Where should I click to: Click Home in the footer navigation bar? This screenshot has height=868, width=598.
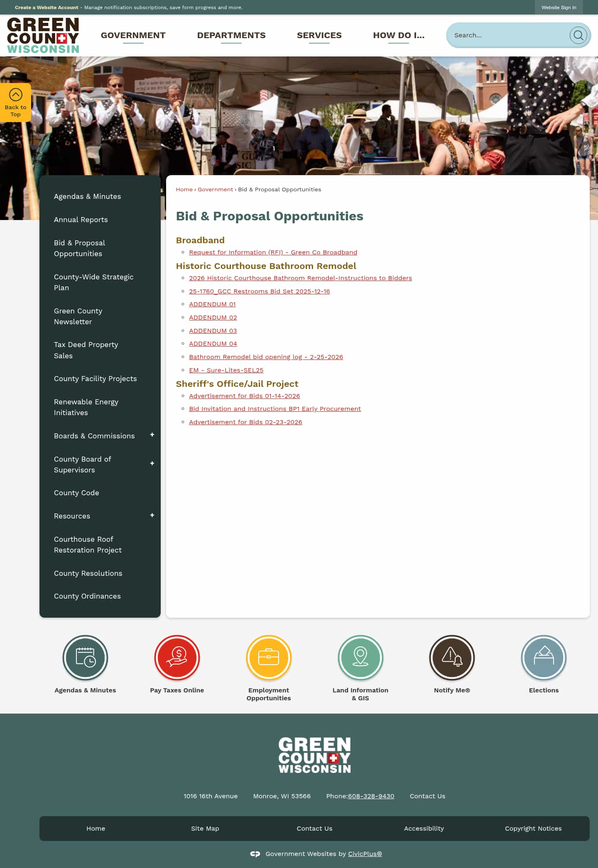click(96, 829)
